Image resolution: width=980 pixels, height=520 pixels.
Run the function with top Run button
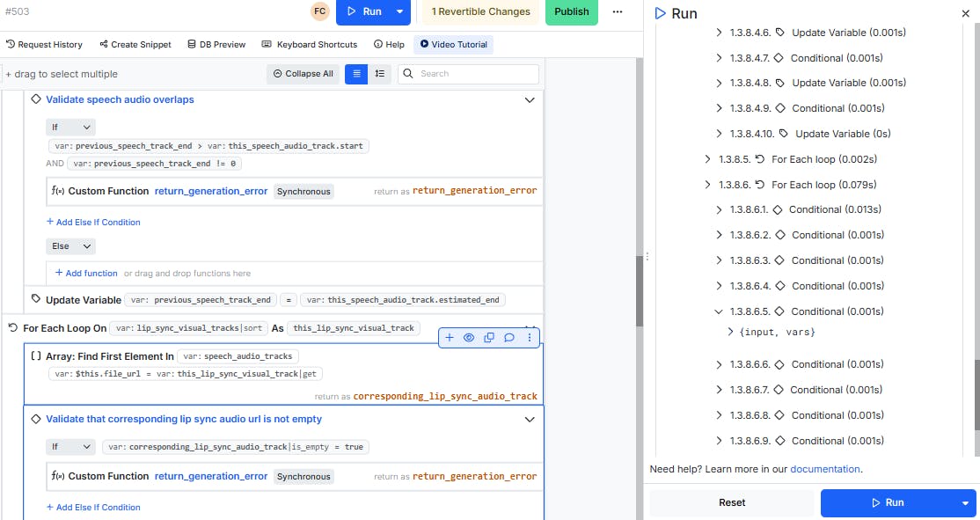[363, 11]
